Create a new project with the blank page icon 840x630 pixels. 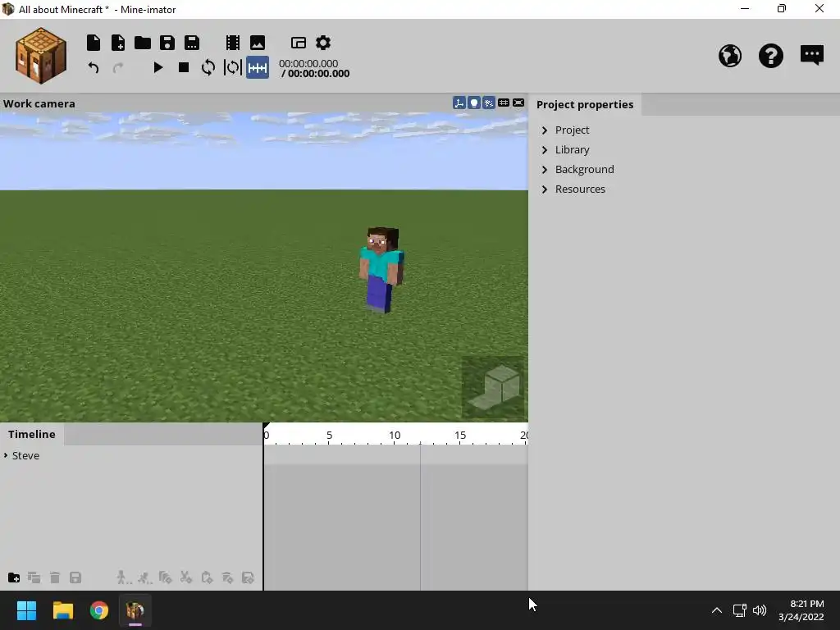click(94, 43)
